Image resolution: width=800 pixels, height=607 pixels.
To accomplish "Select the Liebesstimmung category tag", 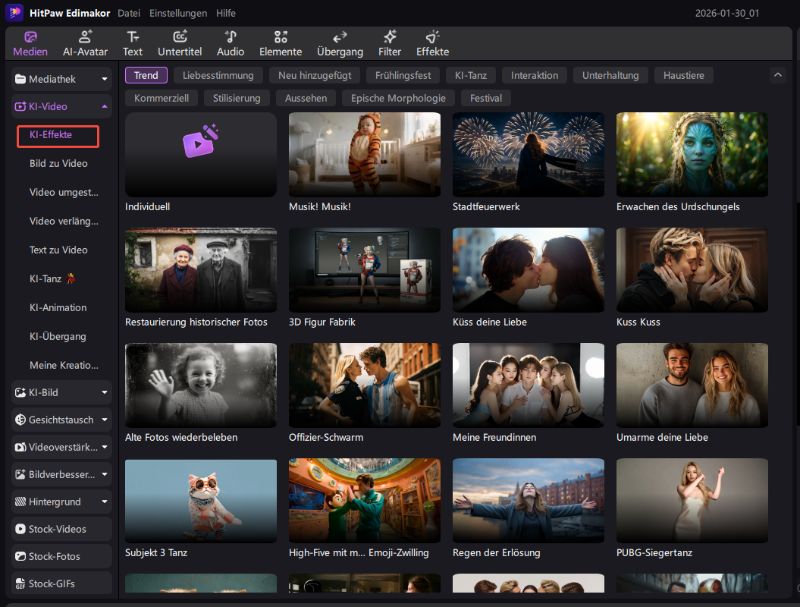I will pyautogui.click(x=218, y=75).
